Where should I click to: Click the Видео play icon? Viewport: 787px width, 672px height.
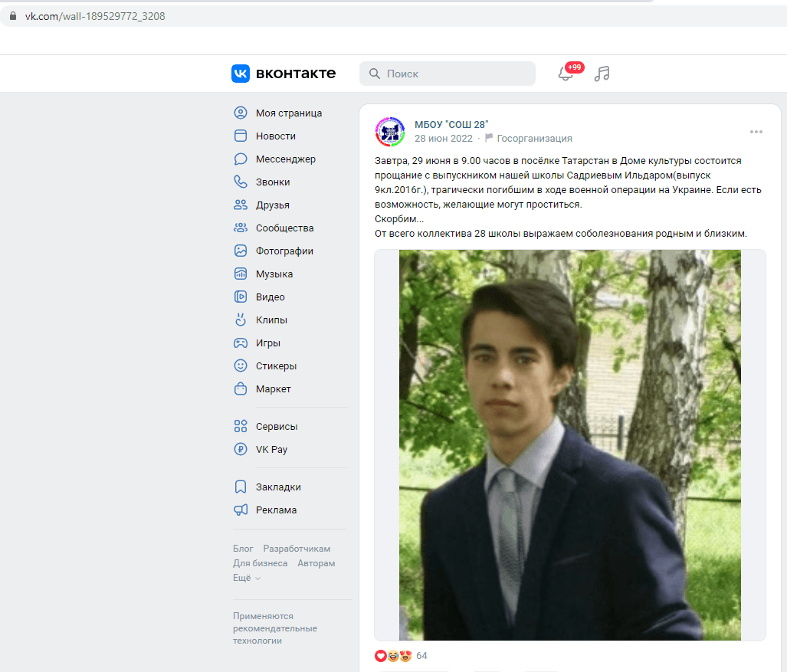[x=241, y=297]
